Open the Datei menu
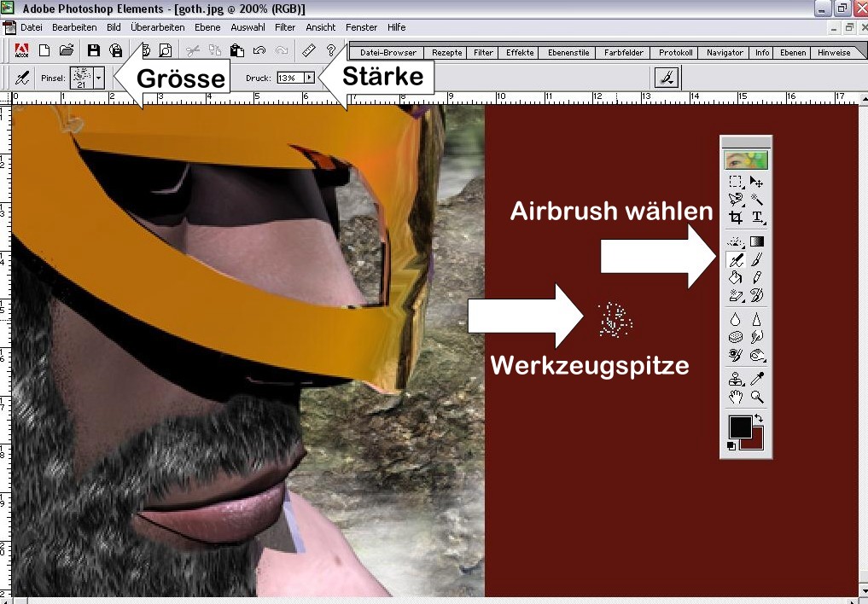The height and width of the screenshot is (604, 868). pyautogui.click(x=32, y=27)
